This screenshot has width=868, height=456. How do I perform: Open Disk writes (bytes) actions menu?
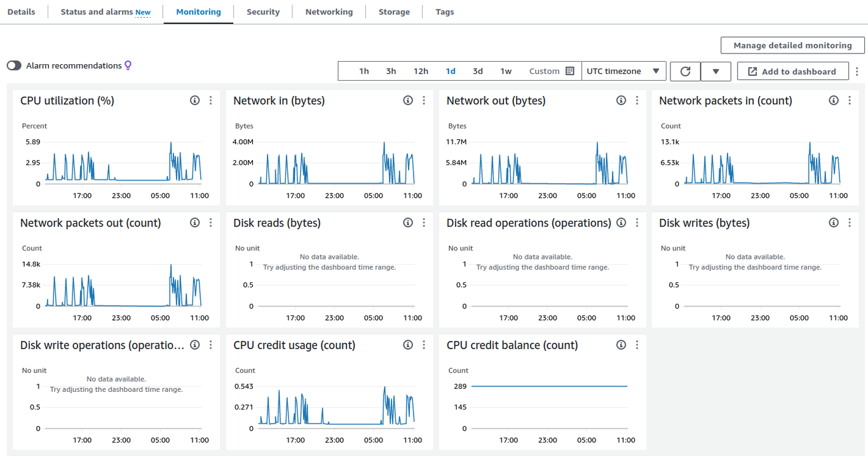pyautogui.click(x=850, y=223)
